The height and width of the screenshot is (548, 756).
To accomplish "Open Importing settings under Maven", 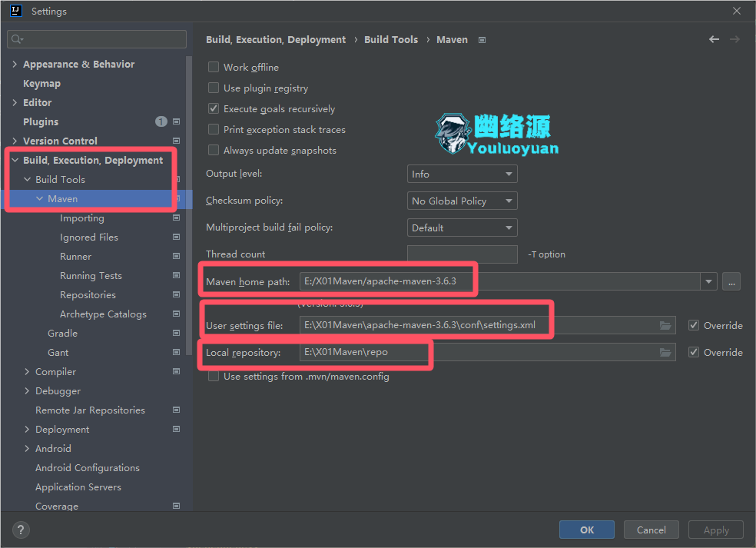I will (82, 218).
